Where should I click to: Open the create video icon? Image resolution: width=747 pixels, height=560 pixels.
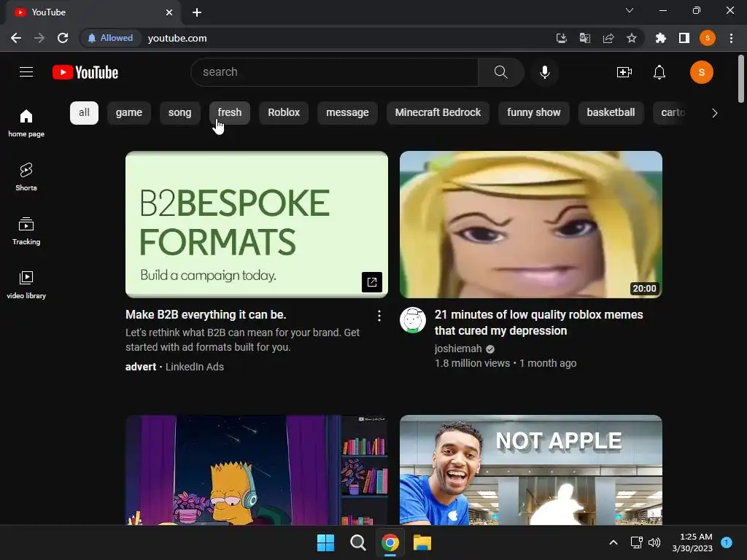tap(624, 72)
